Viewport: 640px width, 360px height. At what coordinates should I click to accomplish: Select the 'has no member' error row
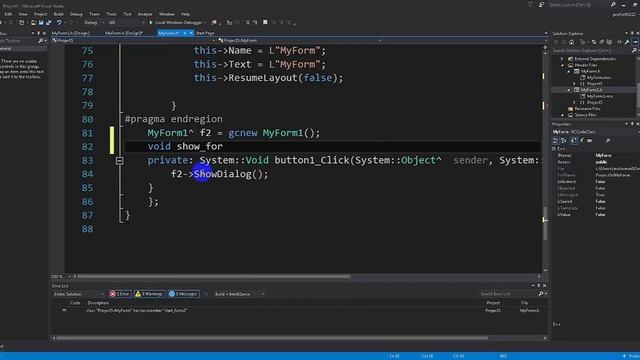point(300,311)
